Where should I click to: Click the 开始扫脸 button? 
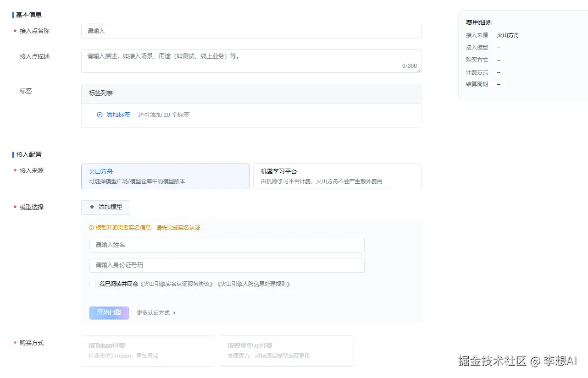point(109,312)
